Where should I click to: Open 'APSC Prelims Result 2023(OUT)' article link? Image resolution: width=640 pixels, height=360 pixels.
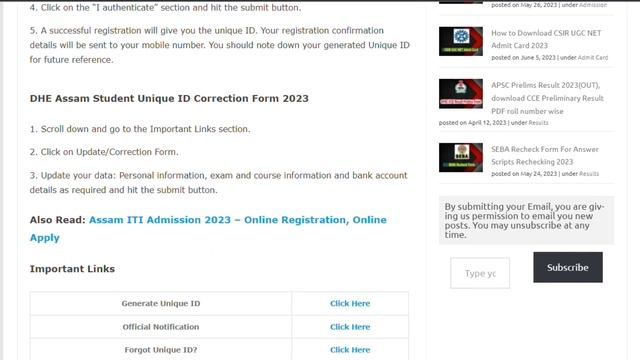547,98
